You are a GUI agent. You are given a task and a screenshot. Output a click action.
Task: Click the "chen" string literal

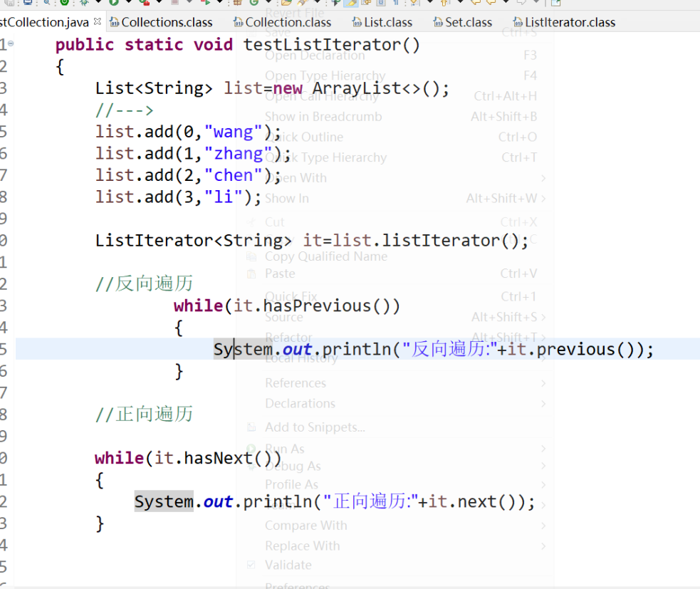pos(233,175)
